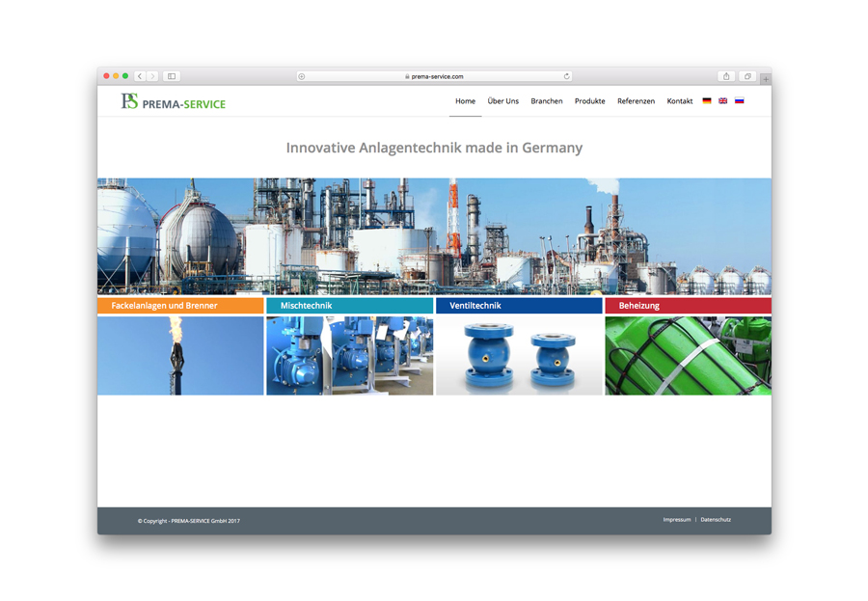Click the Safari forward arrow button

[152, 76]
